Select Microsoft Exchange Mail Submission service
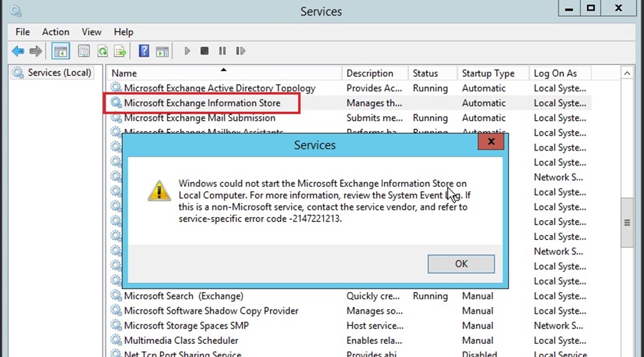Screen dimensions: 644x357 tap(200, 118)
